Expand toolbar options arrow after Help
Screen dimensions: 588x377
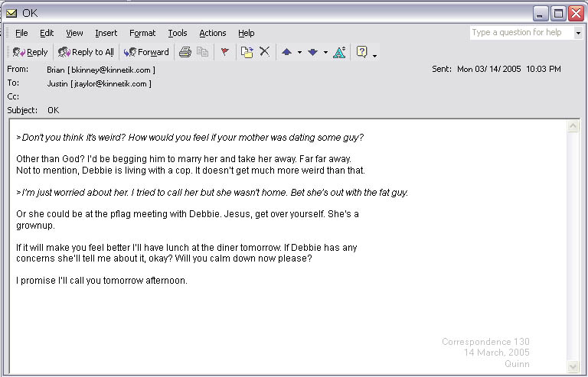374,57
